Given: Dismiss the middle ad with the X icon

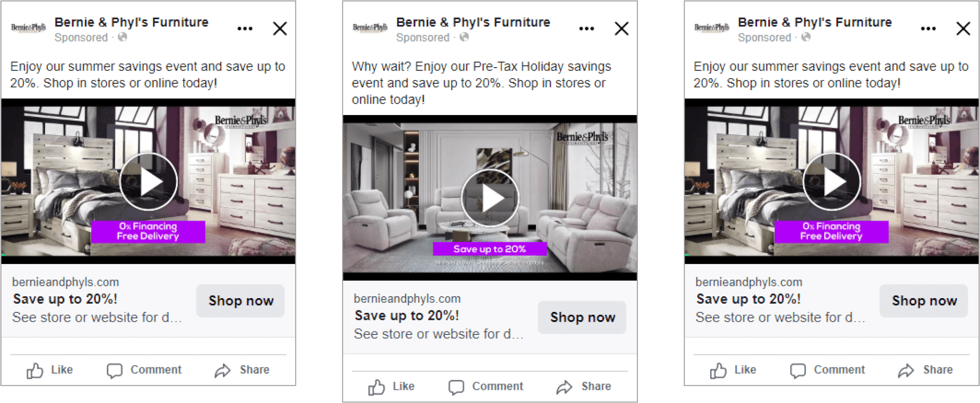Looking at the screenshot, I should (x=621, y=28).
